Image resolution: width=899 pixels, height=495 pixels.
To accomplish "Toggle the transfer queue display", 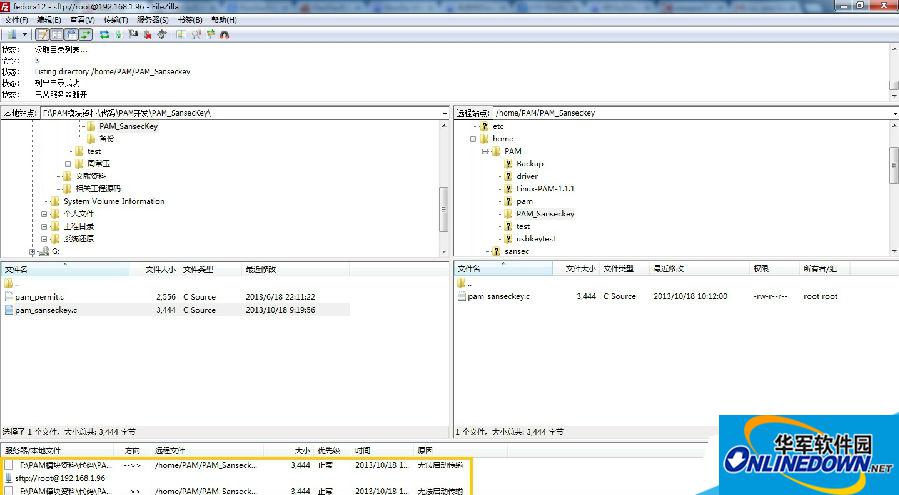I will (86, 34).
